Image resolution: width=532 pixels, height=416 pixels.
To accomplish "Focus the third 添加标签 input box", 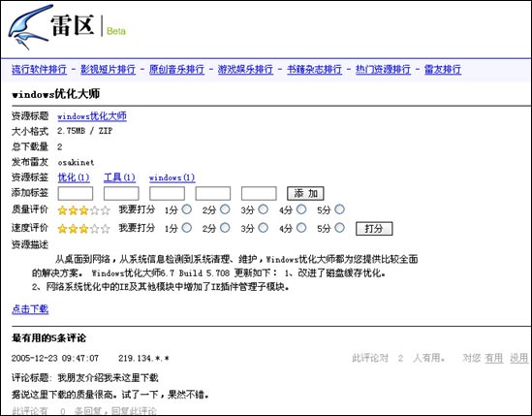I will pyautogui.click(x=167, y=193).
